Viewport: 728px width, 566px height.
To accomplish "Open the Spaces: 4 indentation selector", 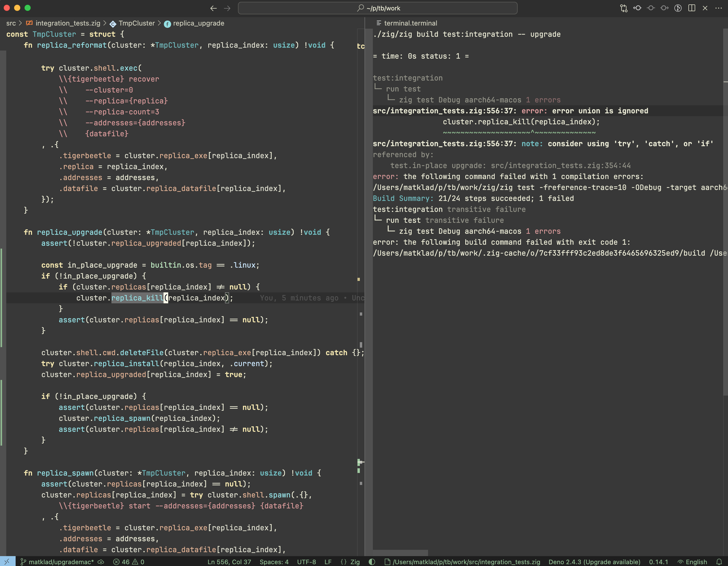I will click(274, 562).
